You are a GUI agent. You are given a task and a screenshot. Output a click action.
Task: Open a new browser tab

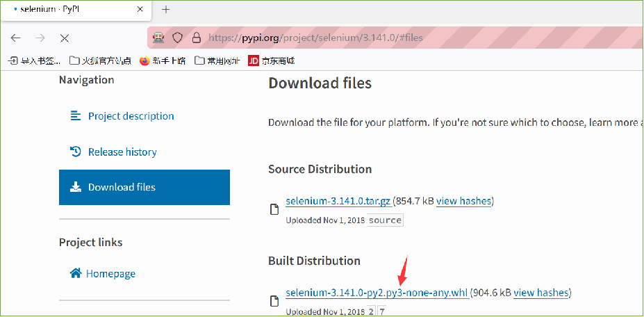[x=166, y=10]
